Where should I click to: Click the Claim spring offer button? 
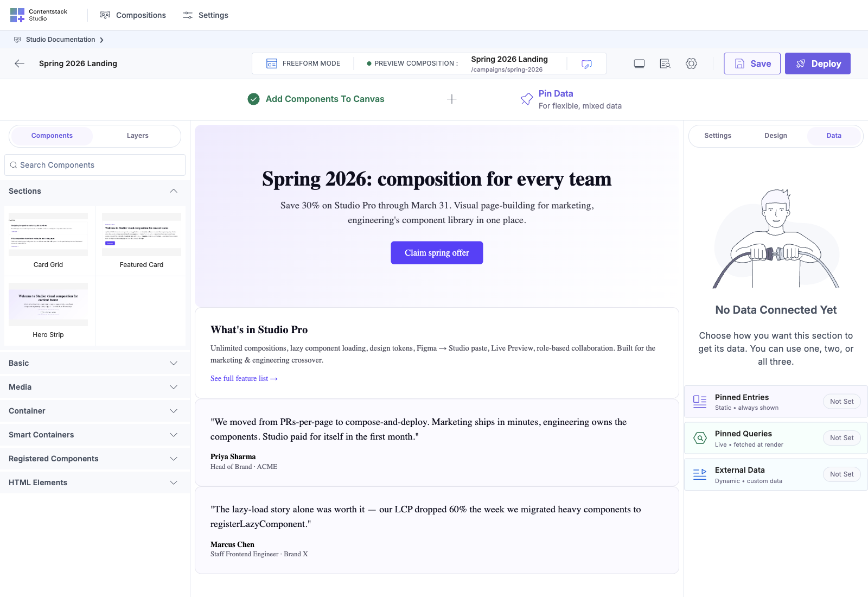tap(437, 253)
